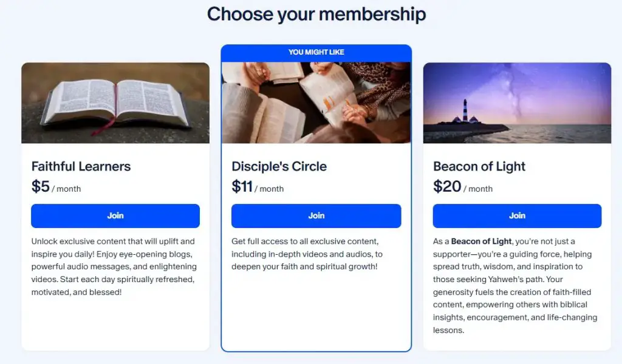Screen dimensions: 622x364
Task: Click Join on the Beacon of Light plan
Action: coord(516,215)
